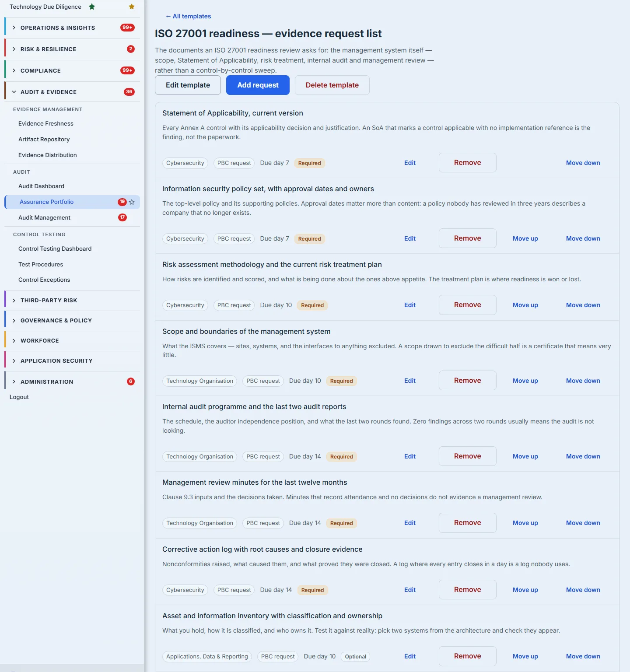Open the Workforce section
This screenshot has height=672, width=630.
click(72, 341)
